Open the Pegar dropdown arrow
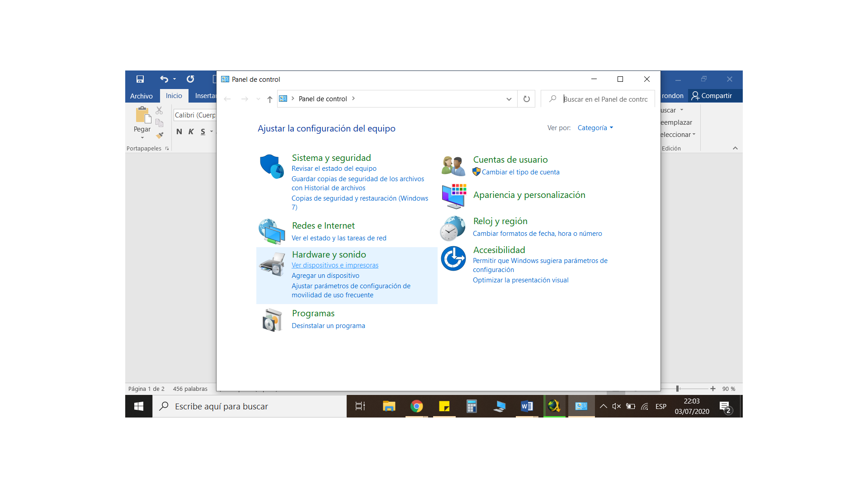Viewport: 868px width, 488px height. 142,137
